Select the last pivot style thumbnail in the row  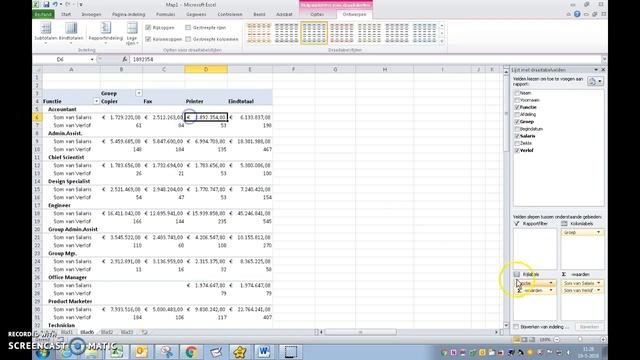tap(424, 33)
